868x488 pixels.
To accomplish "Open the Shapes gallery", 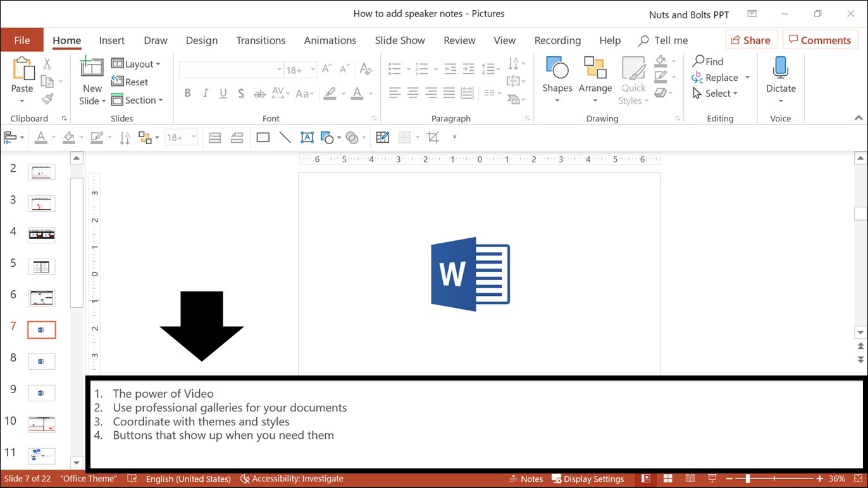I will click(x=557, y=78).
